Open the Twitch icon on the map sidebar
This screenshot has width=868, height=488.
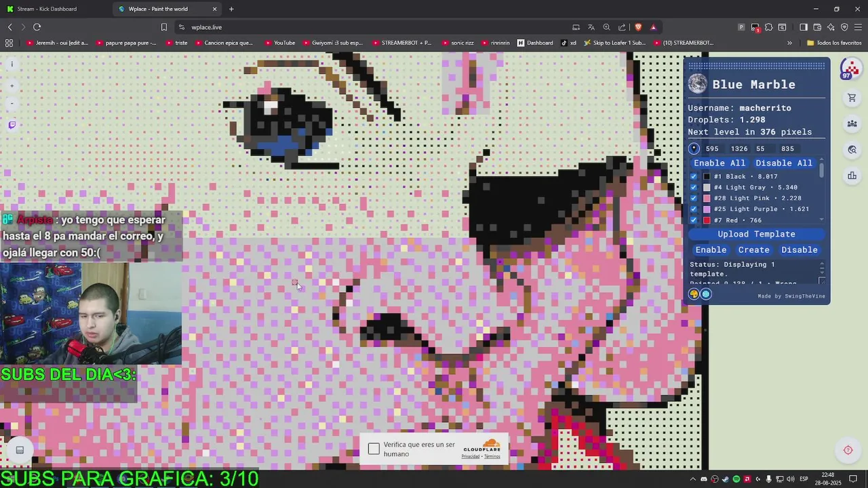coord(12,125)
